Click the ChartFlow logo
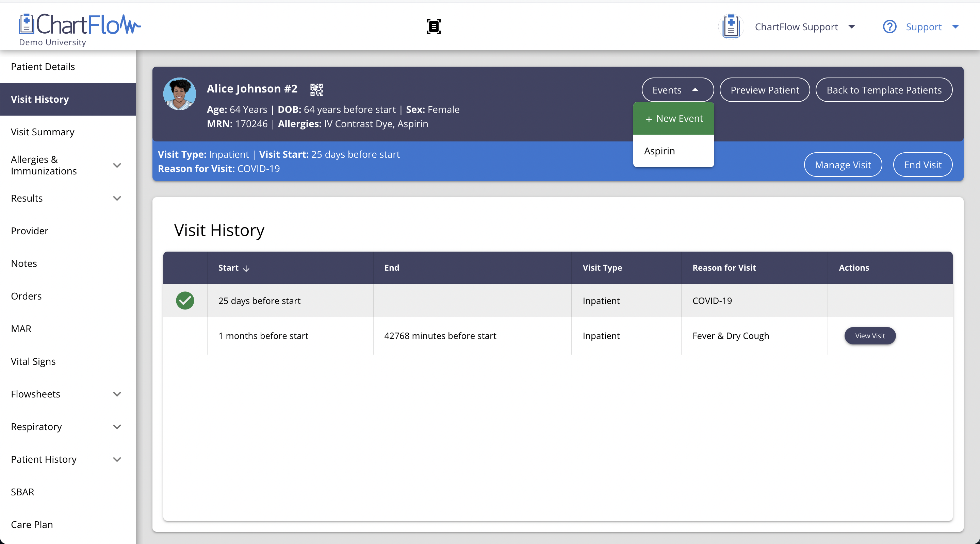 pos(80,25)
